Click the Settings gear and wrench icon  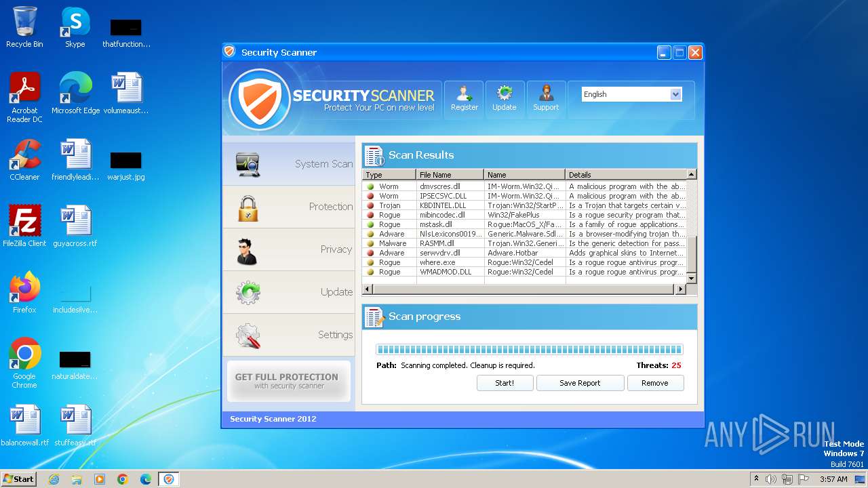click(248, 335)
